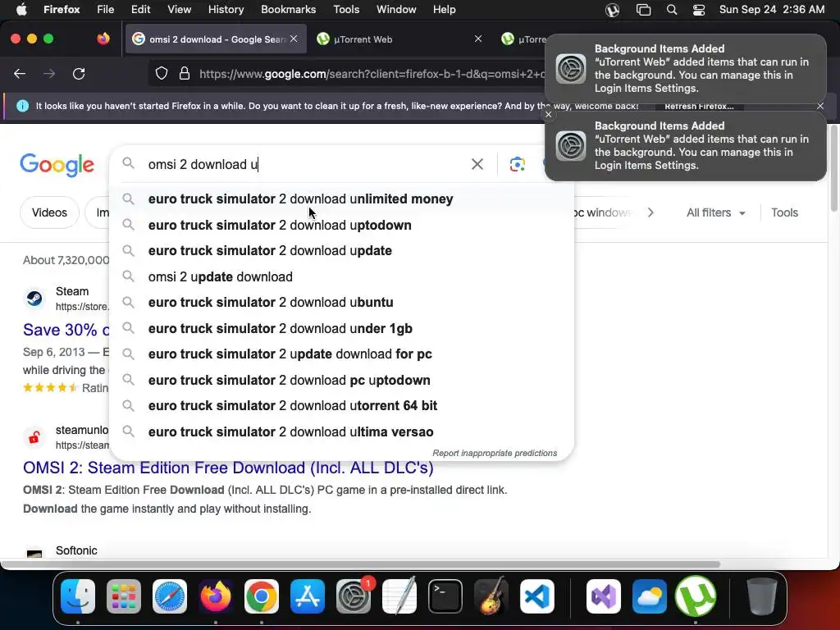Open Spotlight search in the menu bar
The width and height of the screenshot is (840, 630).
click(672, 10)
